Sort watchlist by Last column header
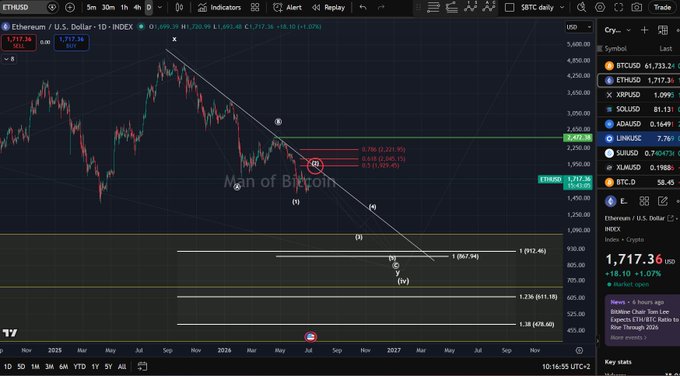This screenshot has height=376, width=680. click(665, 49)
